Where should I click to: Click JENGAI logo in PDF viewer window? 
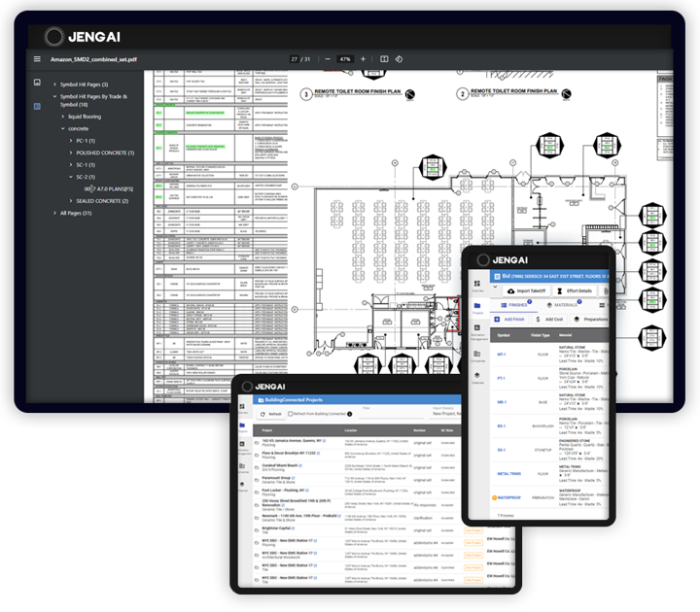click(x=82, y=37)
